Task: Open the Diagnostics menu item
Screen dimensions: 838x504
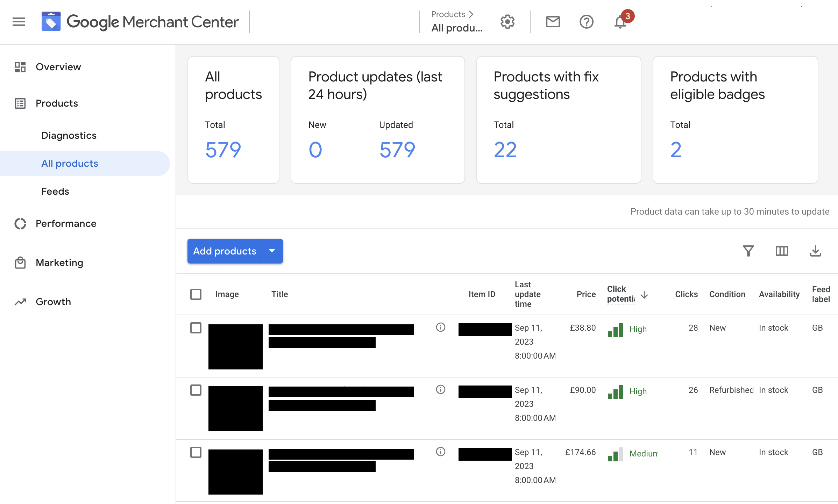Action: (x=69, y=135)
